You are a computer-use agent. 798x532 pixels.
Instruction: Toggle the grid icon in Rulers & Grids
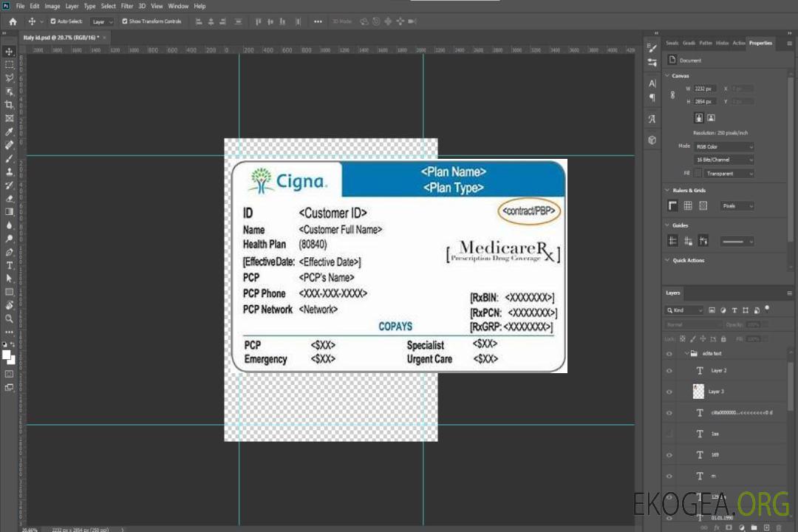[x=688, y=205]
